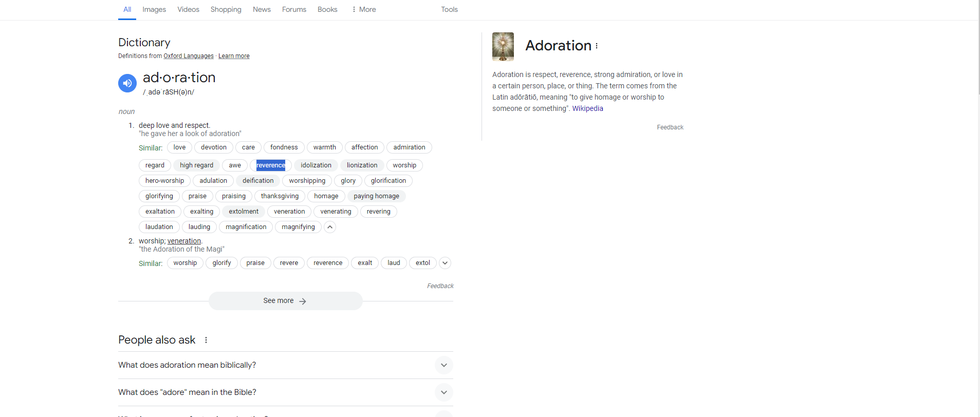The height and width of the screenshot is (417, 980).
Task: Open the Adoration monstrance thumbnail image
Action: tap(503, 46)
